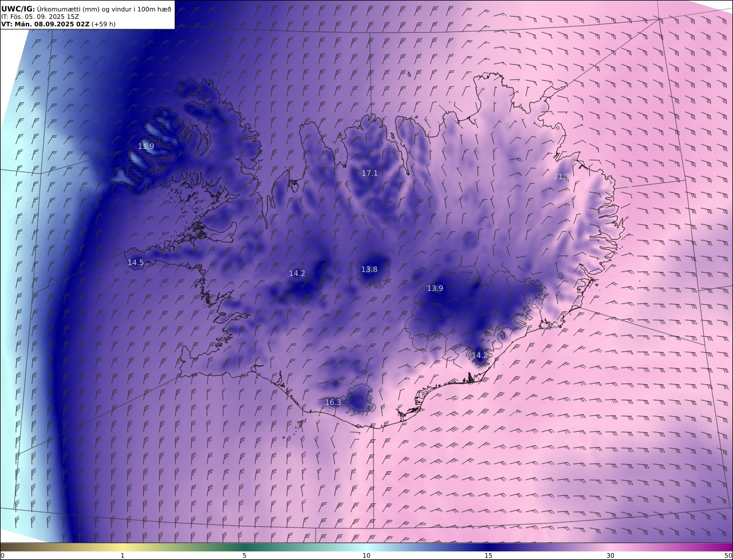Click the IT: Fös. 05. 09. 2025 15Z line
This screenshot has height=560, width=733.
(40, 17)
